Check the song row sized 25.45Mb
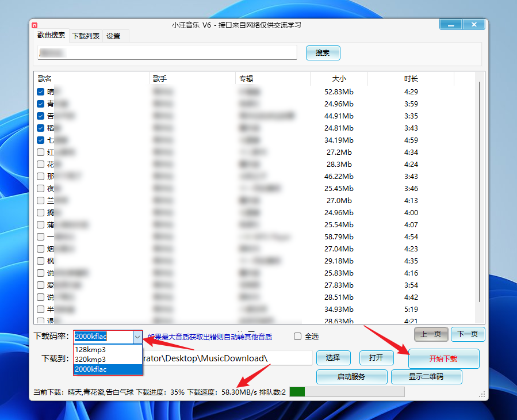517x420 pixels. [x=41, y=188]
